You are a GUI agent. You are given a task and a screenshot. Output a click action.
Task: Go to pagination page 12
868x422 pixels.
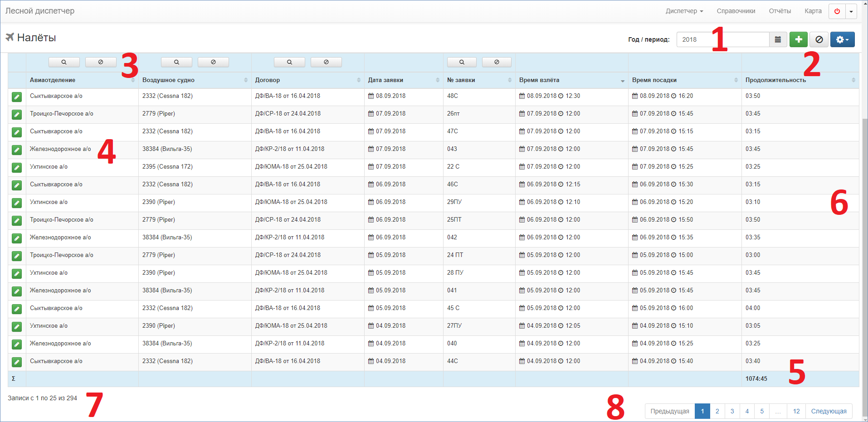click(796, 411)
